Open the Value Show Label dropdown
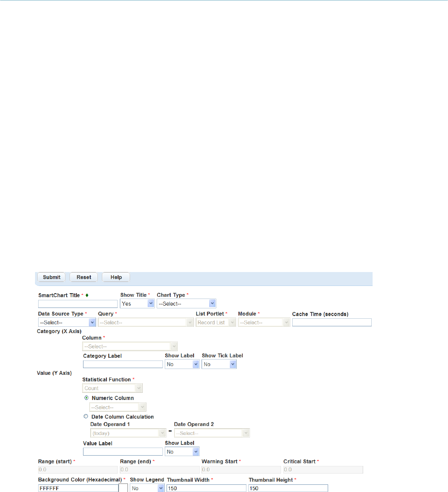The height and width of the screenshot is (492, 448). [182, 452]
